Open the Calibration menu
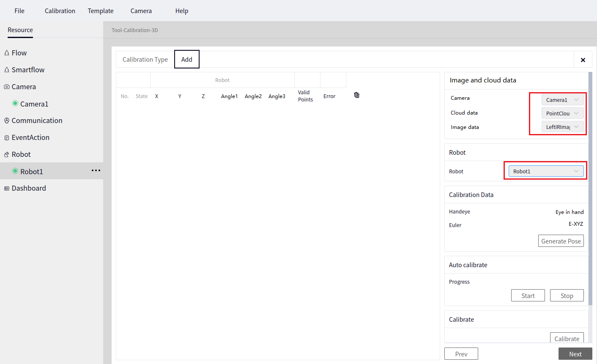597x364 pixels. click(60, 11)
